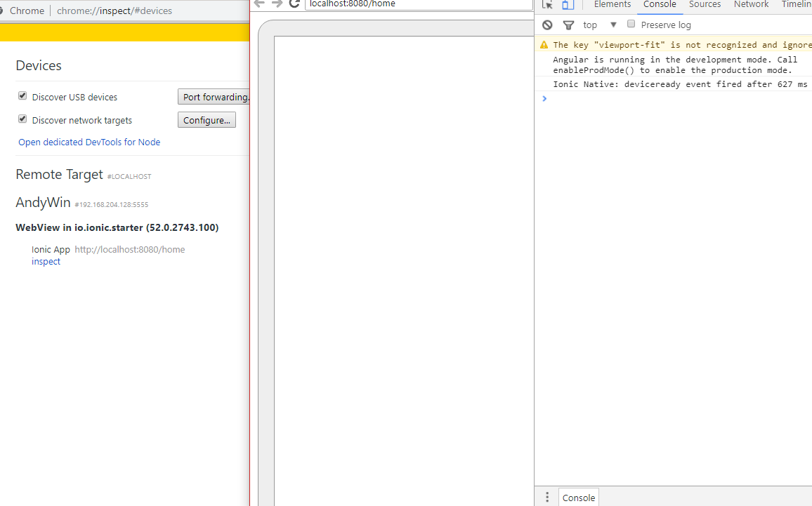This screenshot has width=812, height=506.
Task: Clear the console with the clear icon
Action: click(x=547, y=24)
